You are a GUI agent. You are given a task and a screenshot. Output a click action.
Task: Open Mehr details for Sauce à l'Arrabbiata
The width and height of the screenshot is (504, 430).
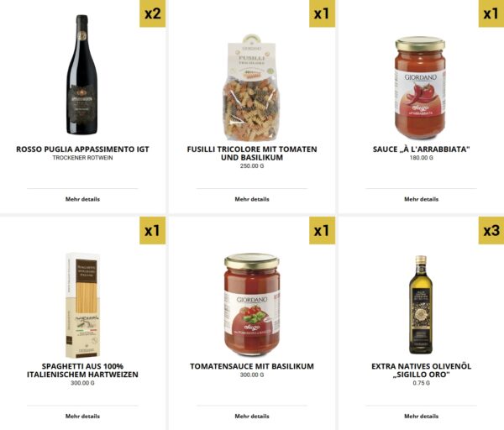(x=422, y=199)
